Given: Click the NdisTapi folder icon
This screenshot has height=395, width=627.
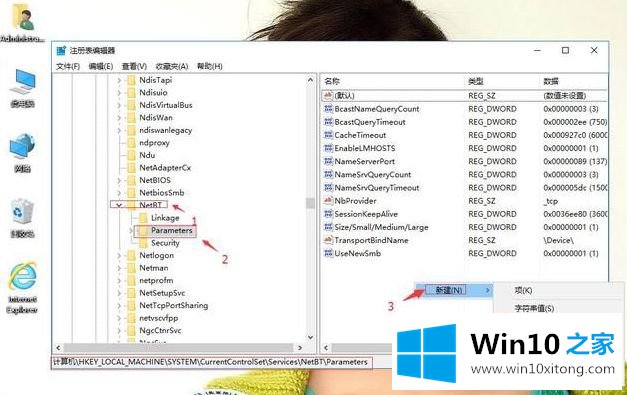Looking at the screenshot, I should pos(131,80).
